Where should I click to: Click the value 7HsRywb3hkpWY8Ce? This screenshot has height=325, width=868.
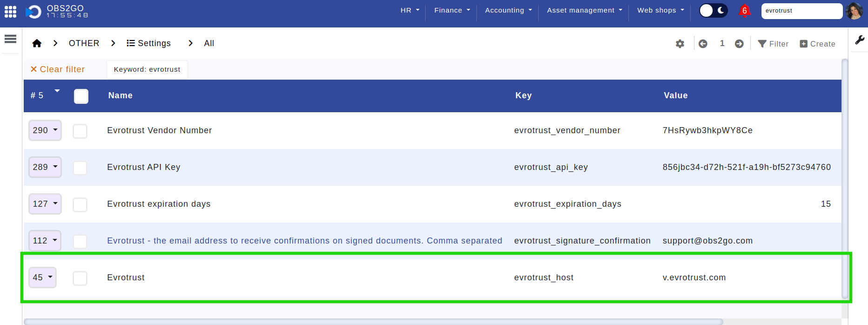click(x=708, y=130)
